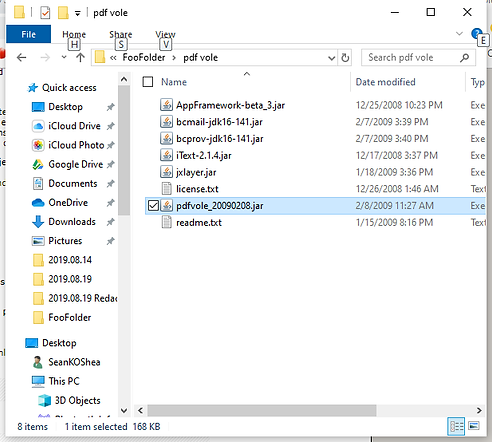Click chevron between FooFolder and pdf vole

(174, 58)
